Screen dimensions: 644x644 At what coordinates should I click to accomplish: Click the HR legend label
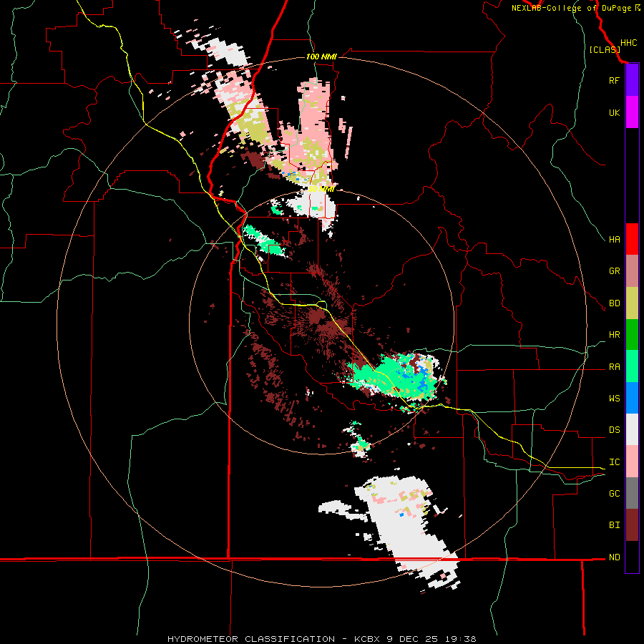pos(614,335)
